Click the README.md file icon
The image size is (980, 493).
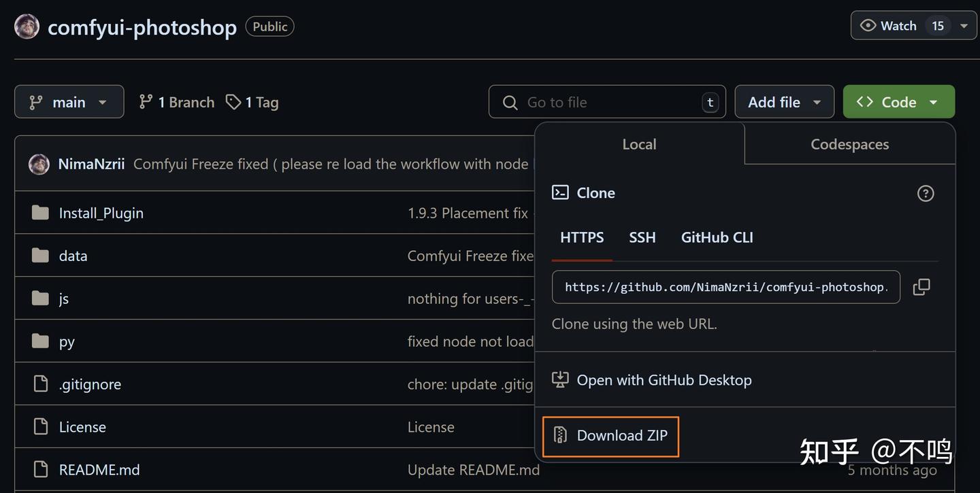coord(41,469)
